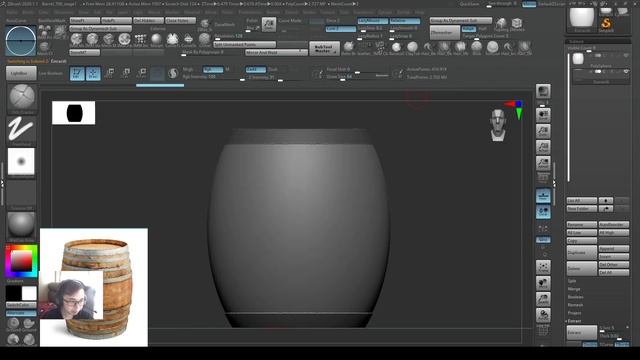The image size is (640, 360).
Task: Open the MatCap material sphere selector
Action: point(21,225)
